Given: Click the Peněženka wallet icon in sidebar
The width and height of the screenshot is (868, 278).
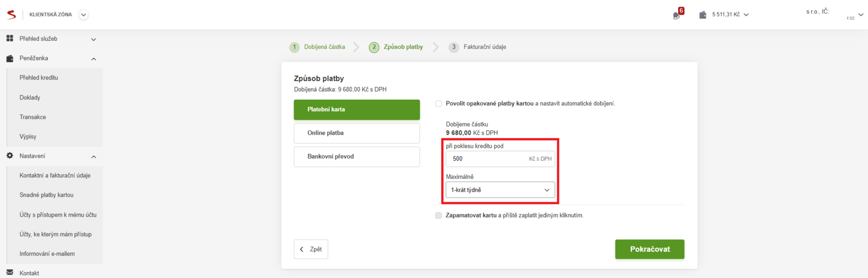Looking at the screenshot, I should (10, 58).
